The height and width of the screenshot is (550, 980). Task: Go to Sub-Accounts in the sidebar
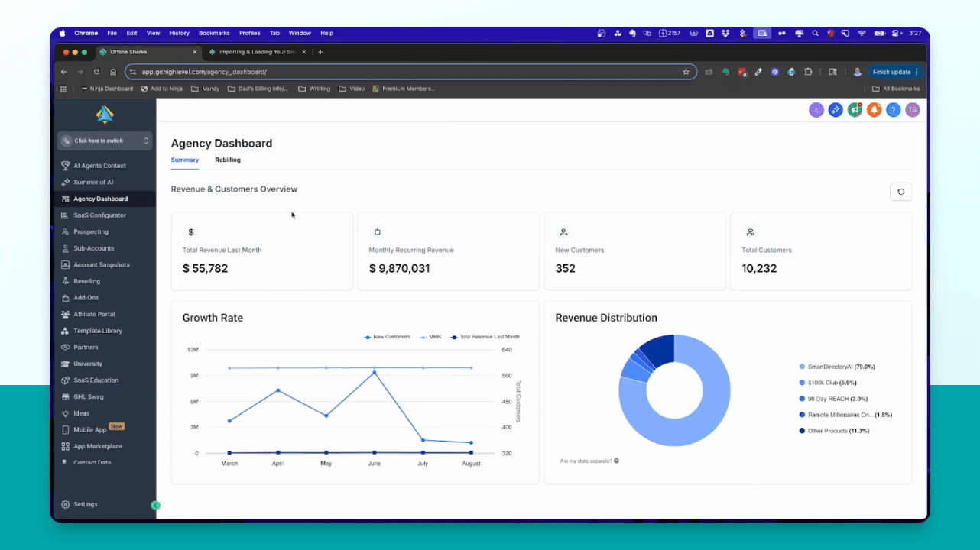93,248
